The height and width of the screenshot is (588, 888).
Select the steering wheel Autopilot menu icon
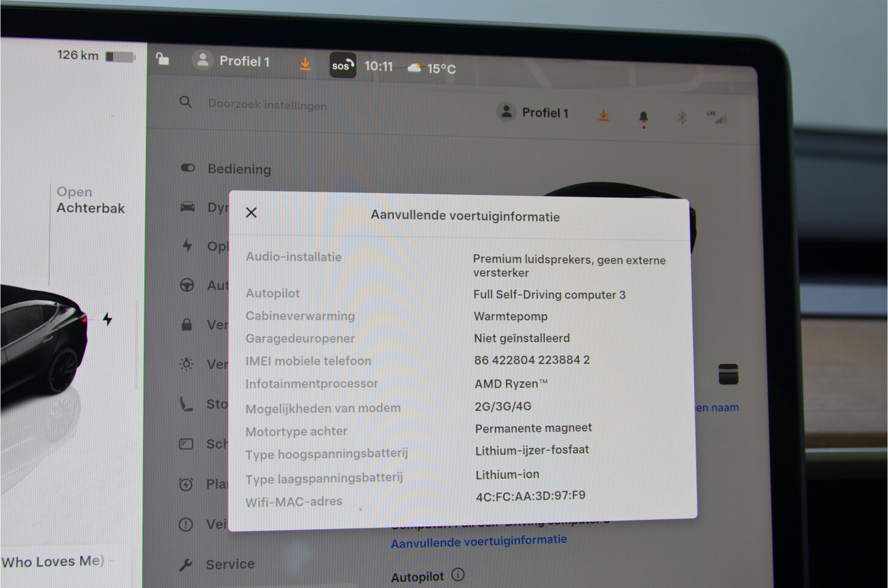(x=187, y=285)
